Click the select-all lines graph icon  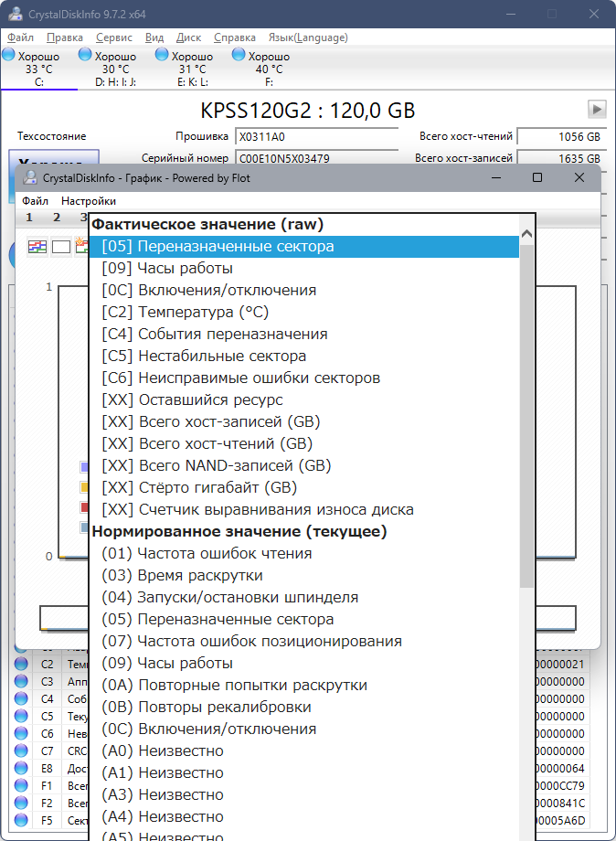(37, 246)
